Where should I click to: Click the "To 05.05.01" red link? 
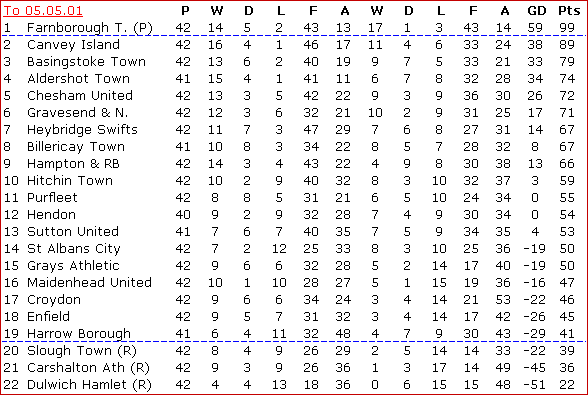(43, 11)
